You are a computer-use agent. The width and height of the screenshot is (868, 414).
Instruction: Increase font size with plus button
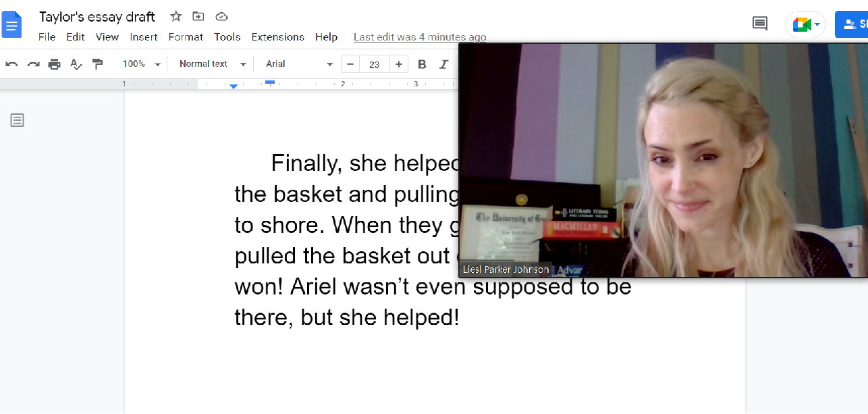[399, 64]
